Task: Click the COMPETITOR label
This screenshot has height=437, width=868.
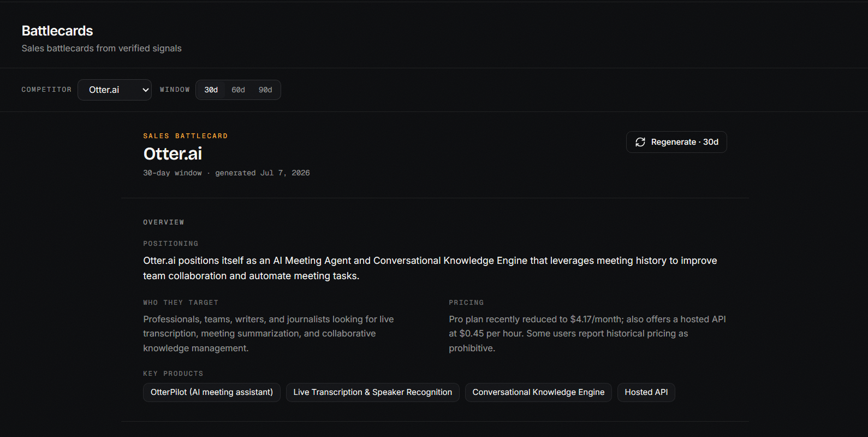Action: click(x=46, y=90)
